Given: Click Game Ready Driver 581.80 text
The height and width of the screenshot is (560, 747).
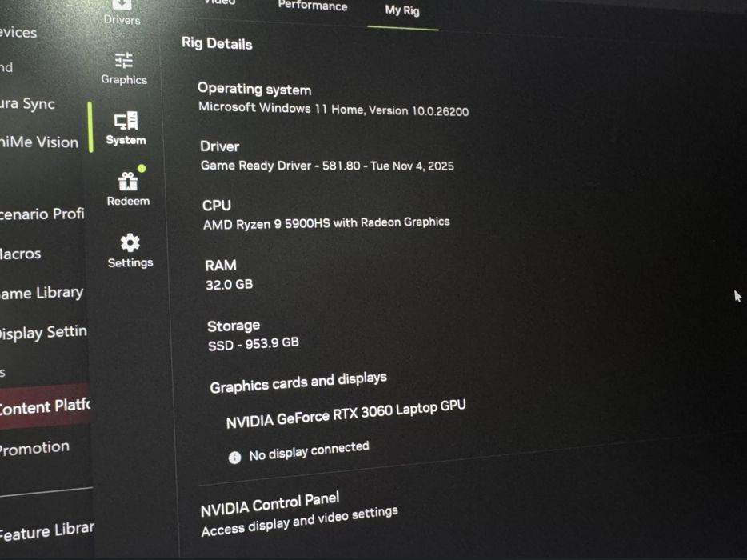Looking at the screenshot, I should [327, 166].
